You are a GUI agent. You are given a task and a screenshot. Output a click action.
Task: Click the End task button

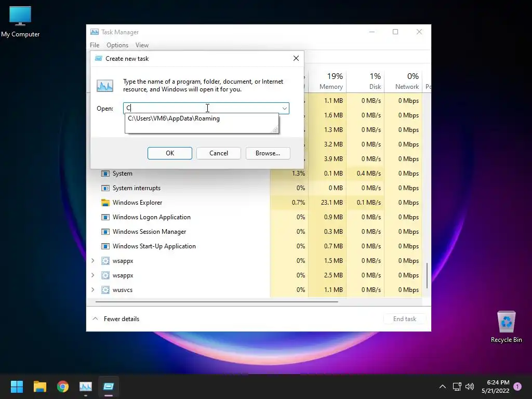click(x=404, y=319)
